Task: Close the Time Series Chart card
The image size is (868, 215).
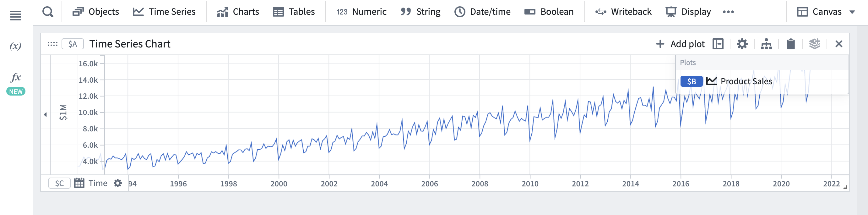Action: pos(839,44)
